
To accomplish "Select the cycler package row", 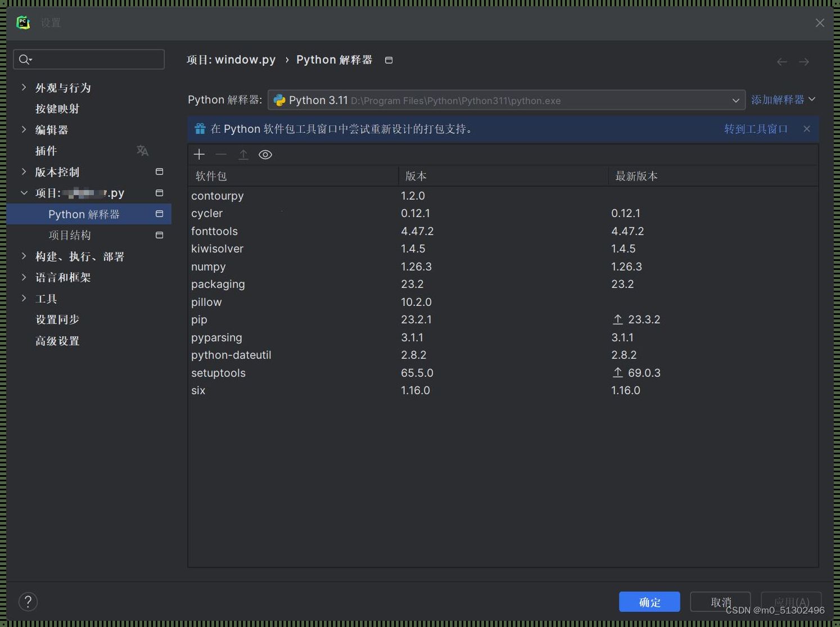I will tap(503, 213).
